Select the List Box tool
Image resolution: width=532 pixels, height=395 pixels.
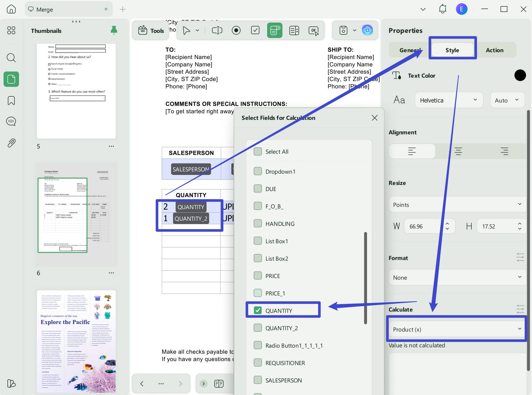294,31
